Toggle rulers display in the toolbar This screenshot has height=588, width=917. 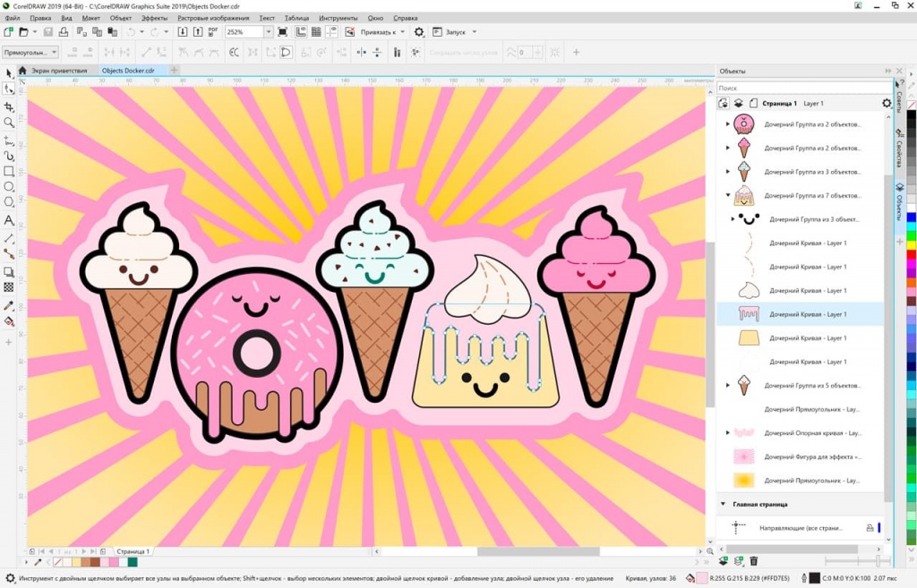point(301,31)
